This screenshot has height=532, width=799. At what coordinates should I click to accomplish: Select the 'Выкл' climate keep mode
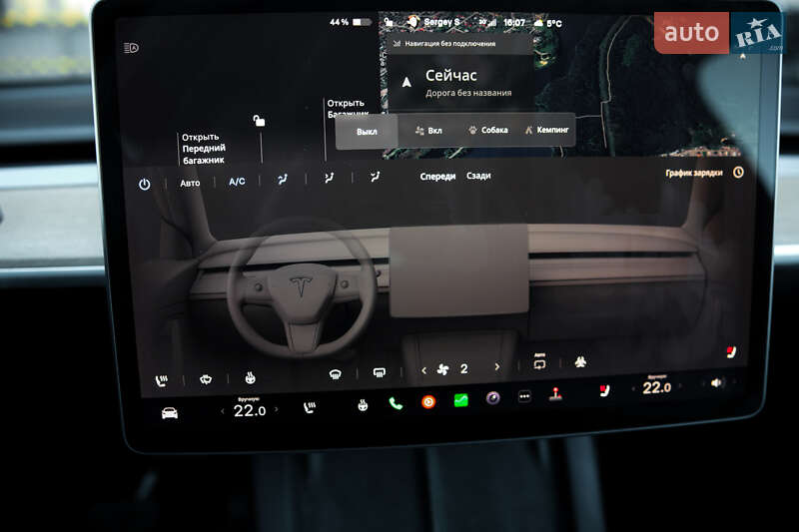[367, 132]
